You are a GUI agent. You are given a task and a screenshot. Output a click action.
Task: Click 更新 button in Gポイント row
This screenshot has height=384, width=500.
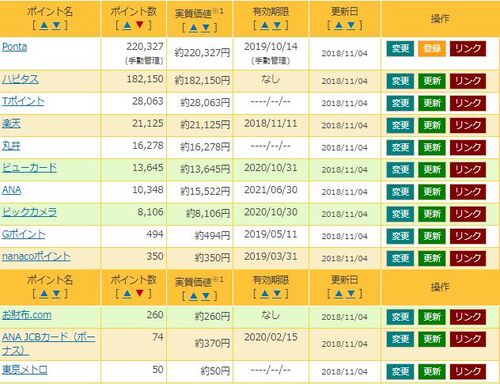pyautogui.click(x=432, y=236)
